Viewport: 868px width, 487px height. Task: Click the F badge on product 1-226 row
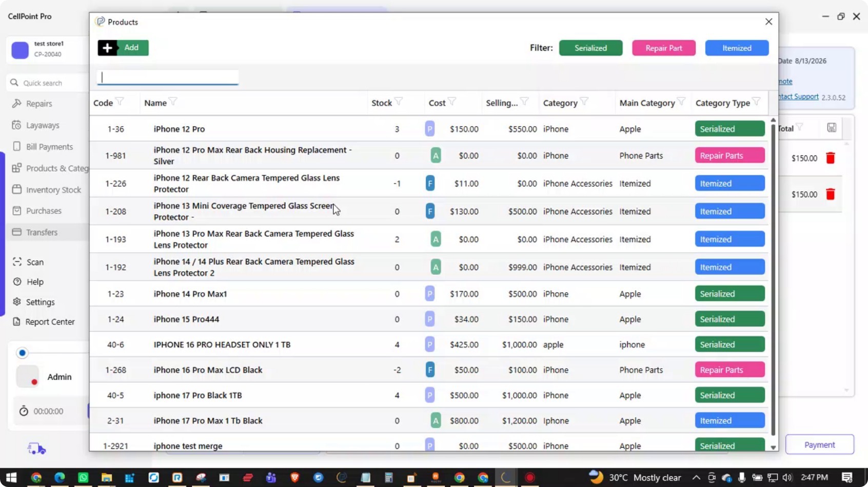click(430, 183)
